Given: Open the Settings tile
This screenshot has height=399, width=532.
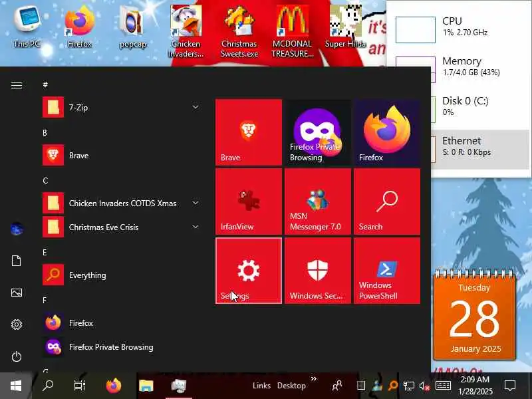Looking at the screenshot, I should tap(248, 271).
